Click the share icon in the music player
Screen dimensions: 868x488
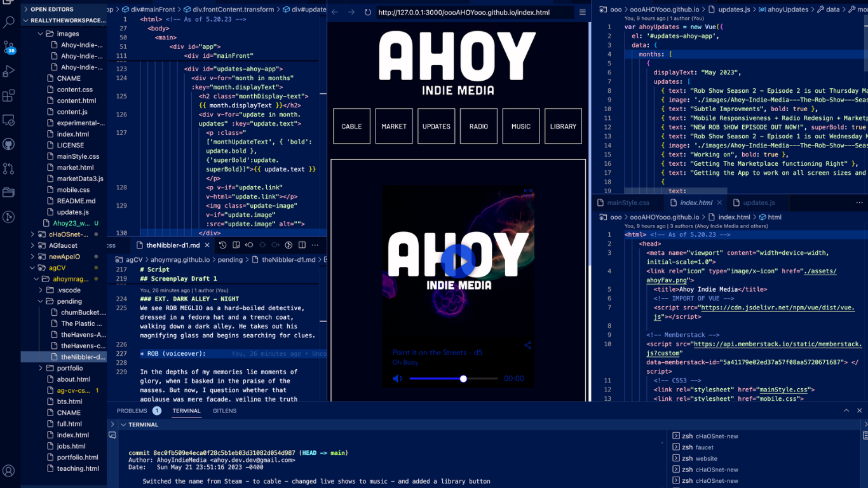point(527,346)
